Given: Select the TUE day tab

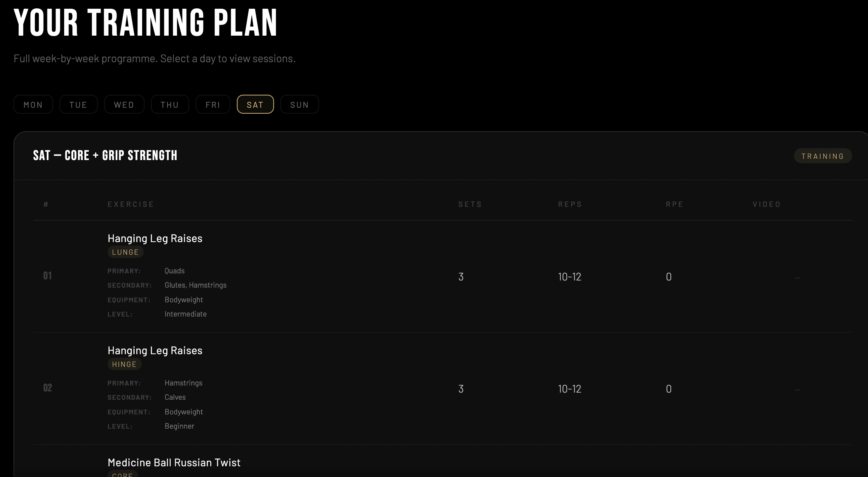Looking at the screenshot, I should (78, 104).
